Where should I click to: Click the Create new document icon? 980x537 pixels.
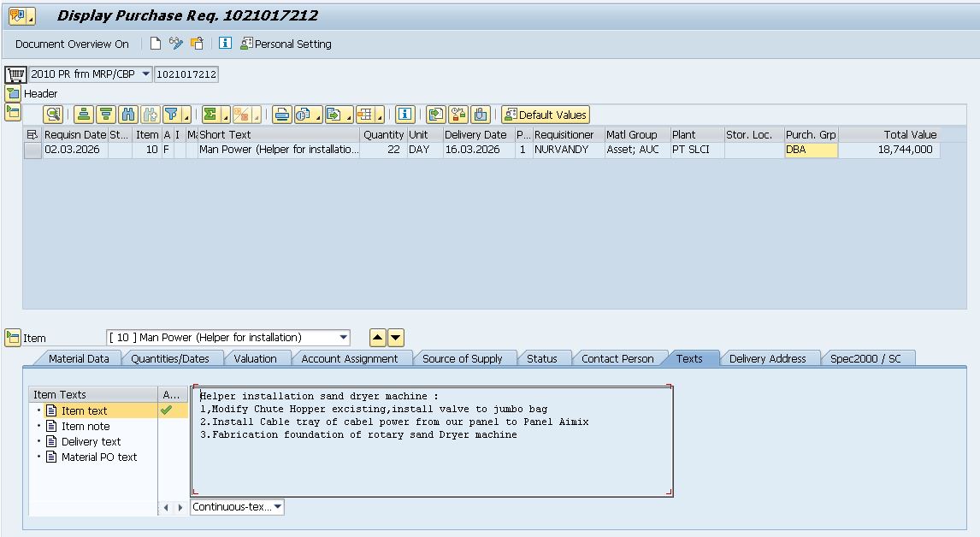[156, 44]
